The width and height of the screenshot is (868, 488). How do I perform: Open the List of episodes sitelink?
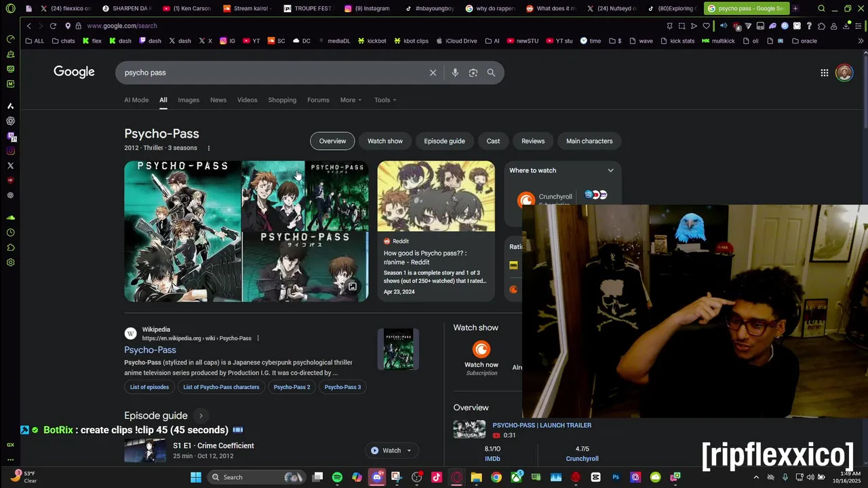tap(149, 387)
